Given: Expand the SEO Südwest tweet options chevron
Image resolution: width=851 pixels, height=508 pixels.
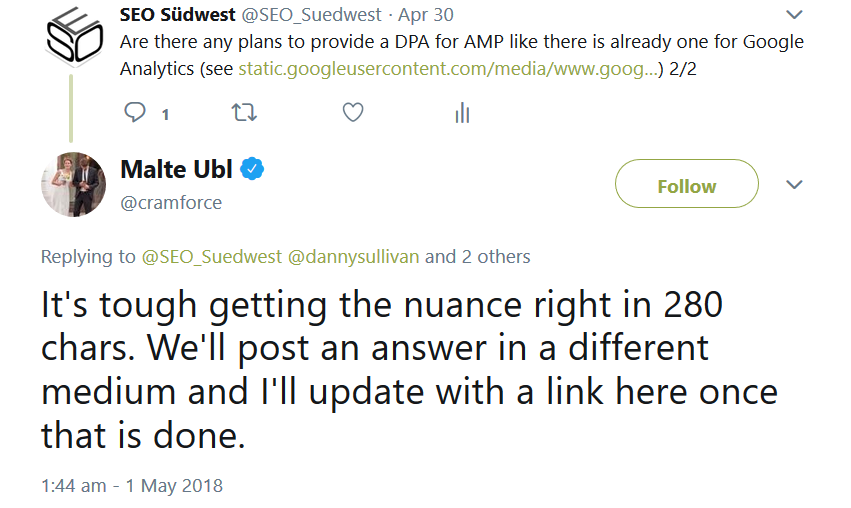Looking at the screenshot, I should (795, 15).
